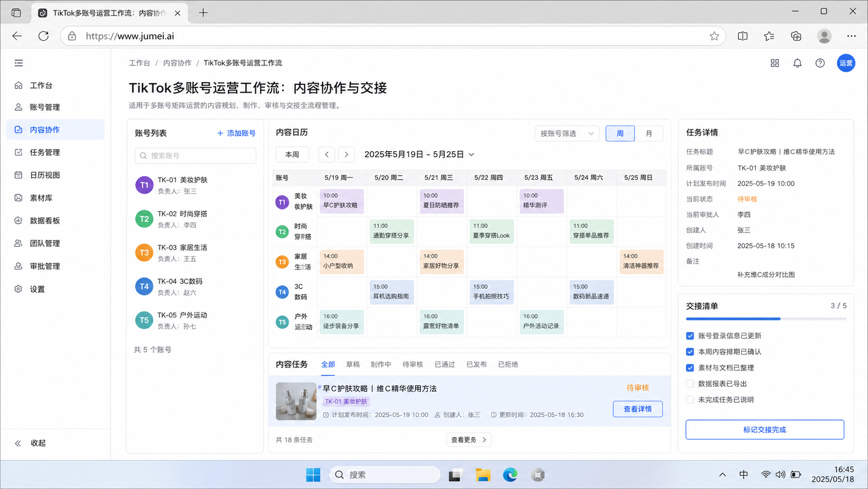The image size is (868, 489).
Task: Show hidden system tray icons chevron
Action: [x=722, y=474]
